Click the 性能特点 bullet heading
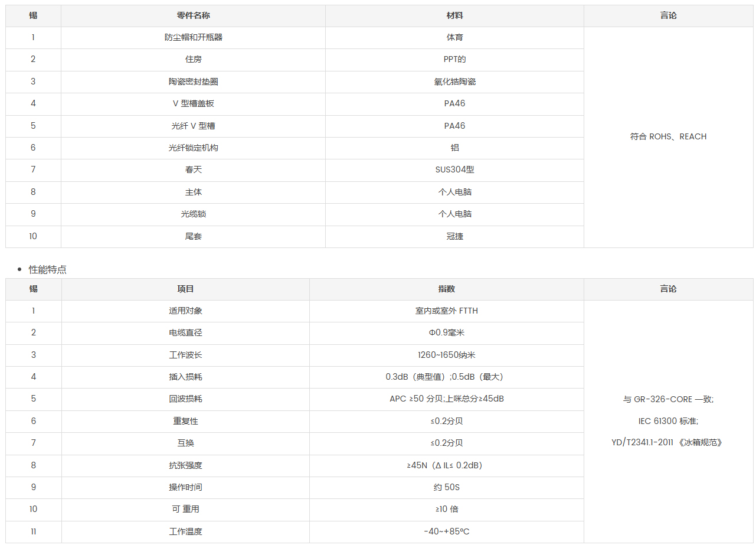Viewport: 756px width, 548px height. click(48, 269)
